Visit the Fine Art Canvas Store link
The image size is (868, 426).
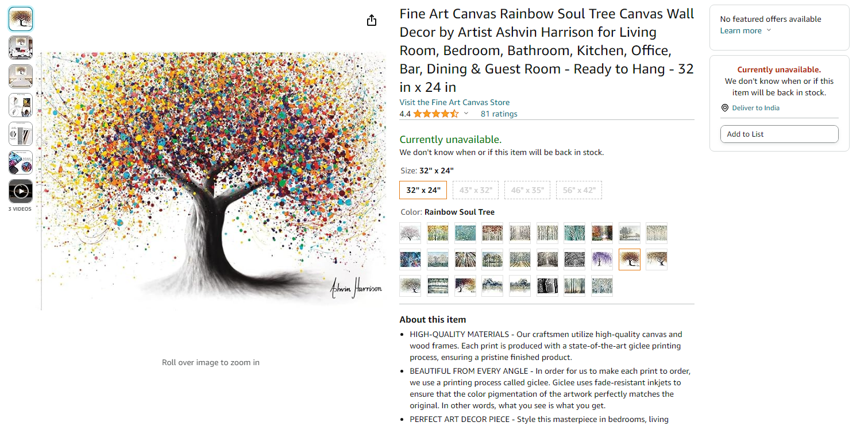pyautogui.click(x=454, y=102)
